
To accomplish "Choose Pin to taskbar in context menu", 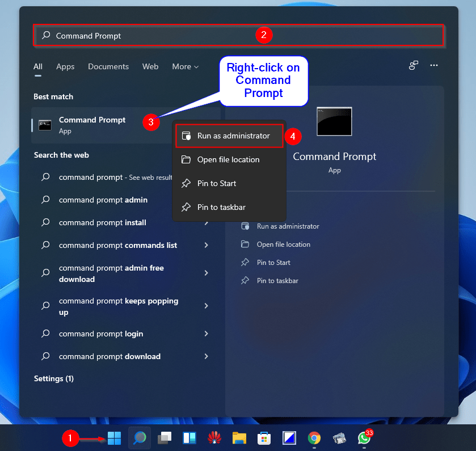I will tap(229, 207).
